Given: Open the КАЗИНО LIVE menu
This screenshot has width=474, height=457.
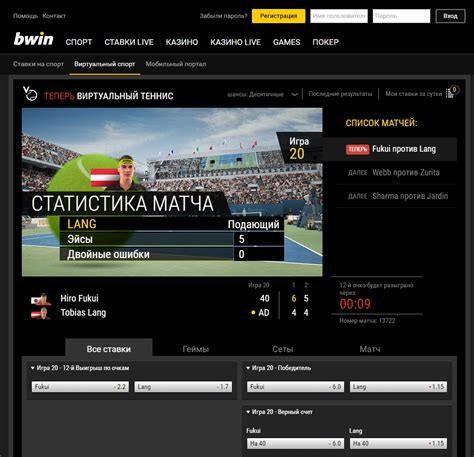Looking at the screenshot, I should (x=235, y=42).
